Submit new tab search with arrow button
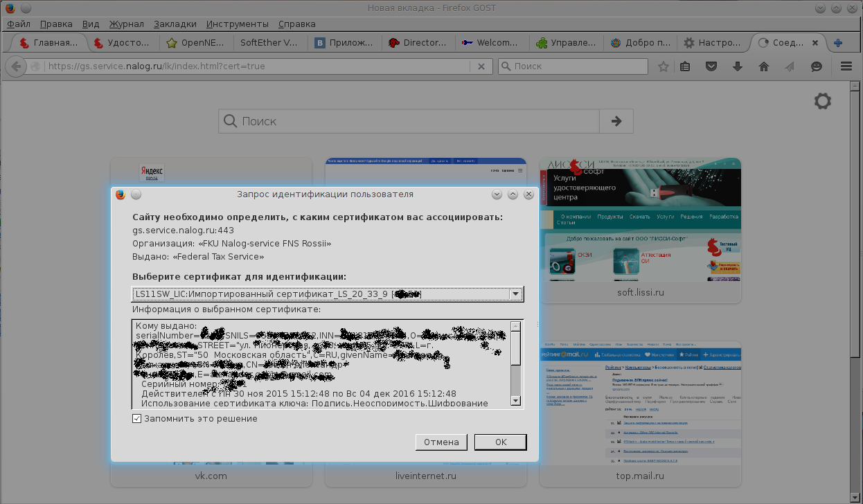This screenshot has width=863, height=504. 616,121
